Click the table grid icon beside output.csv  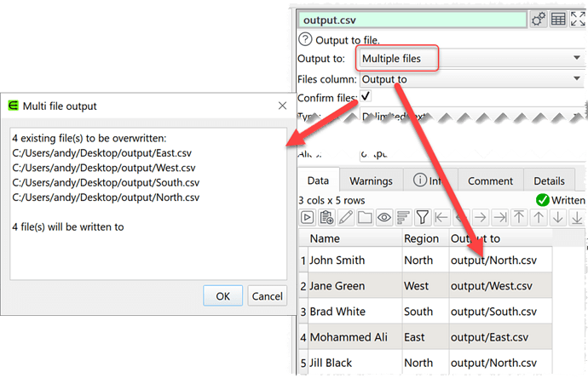tap(558, 19)
